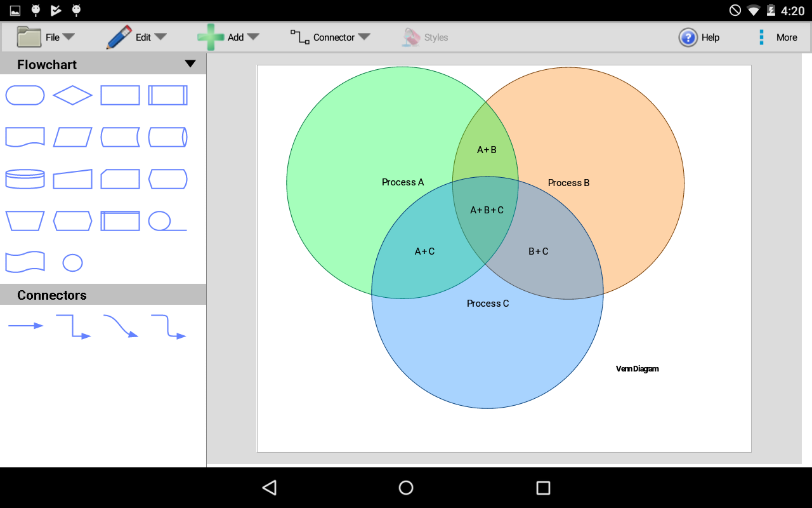
Task: Tap the clock showing 4:20
Action: [793, 11]
